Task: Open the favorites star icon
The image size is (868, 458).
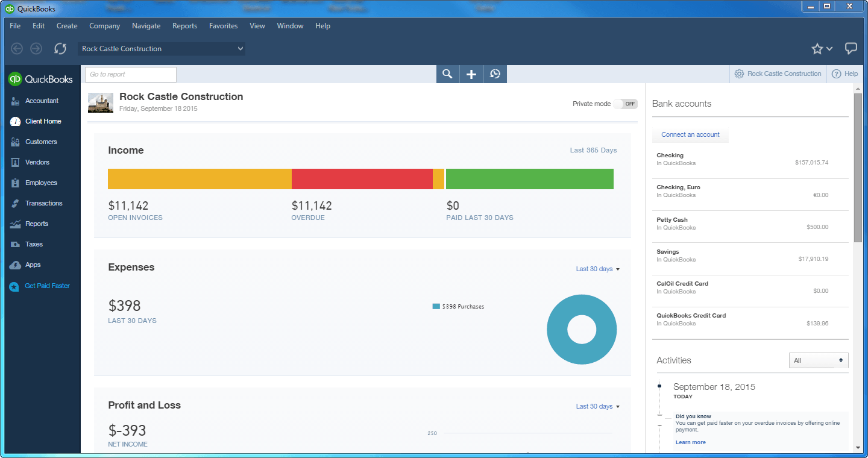Action: click(x=817, y=49)
